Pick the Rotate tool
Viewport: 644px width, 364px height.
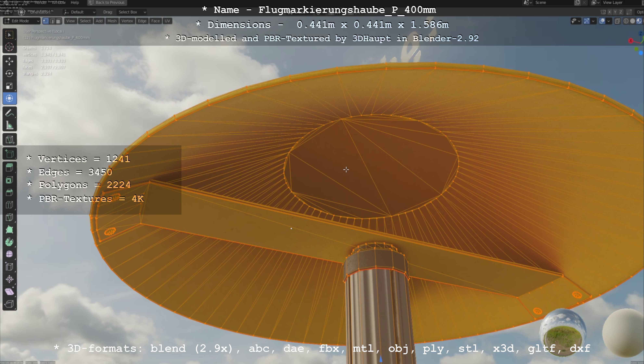pyautogui.click(x=9, y=73)
